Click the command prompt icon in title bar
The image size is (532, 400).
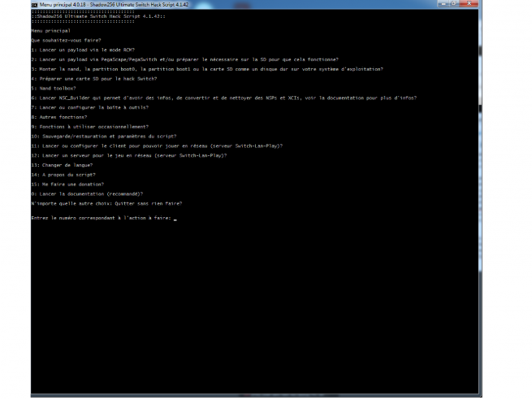pos(35,5)
